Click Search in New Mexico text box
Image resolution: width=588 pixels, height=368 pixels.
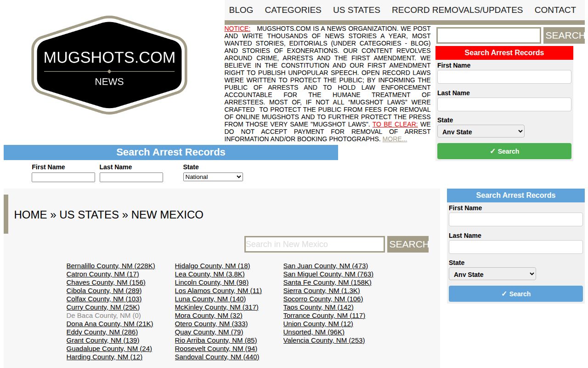[315, 244]
